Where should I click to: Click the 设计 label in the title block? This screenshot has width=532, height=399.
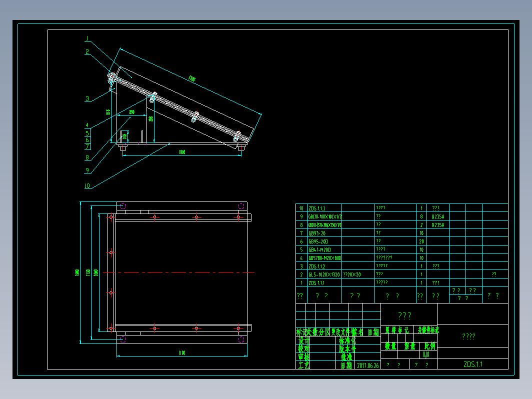click(x=303, y=340)
